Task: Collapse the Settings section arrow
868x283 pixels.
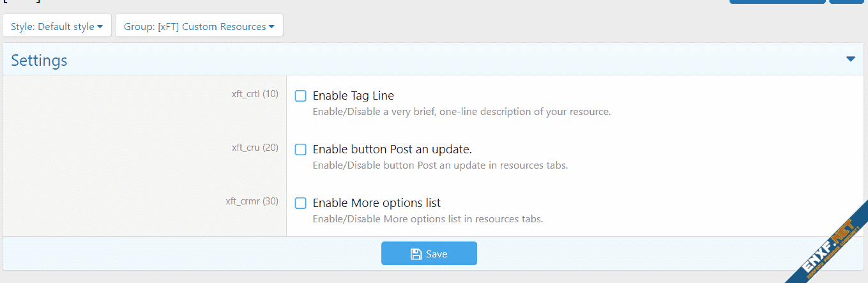Action: pos(850,59)
